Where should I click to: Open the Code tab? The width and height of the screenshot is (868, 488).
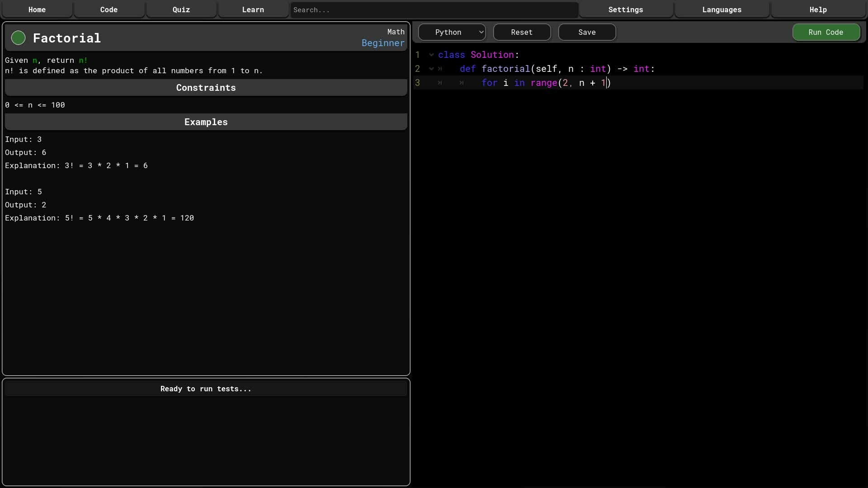109,9
